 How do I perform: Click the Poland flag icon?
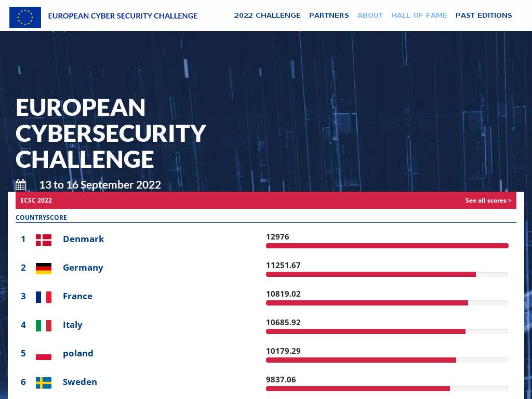pos(44,354)
